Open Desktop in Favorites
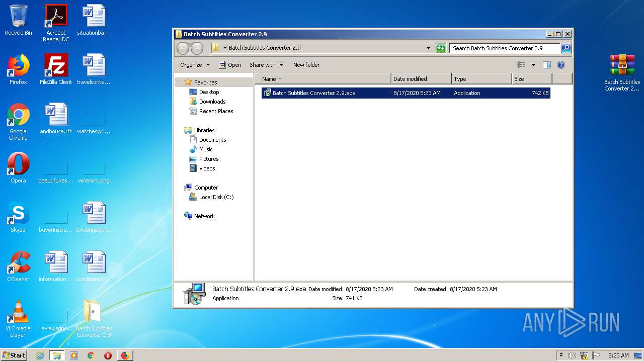Viewport: 644px width, 362px height. [209, 92]
